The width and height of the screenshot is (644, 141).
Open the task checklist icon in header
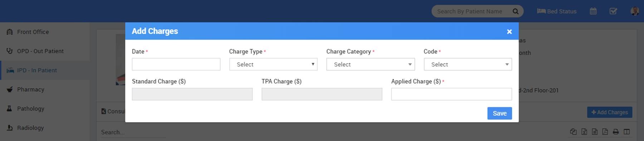click(613, 11)
